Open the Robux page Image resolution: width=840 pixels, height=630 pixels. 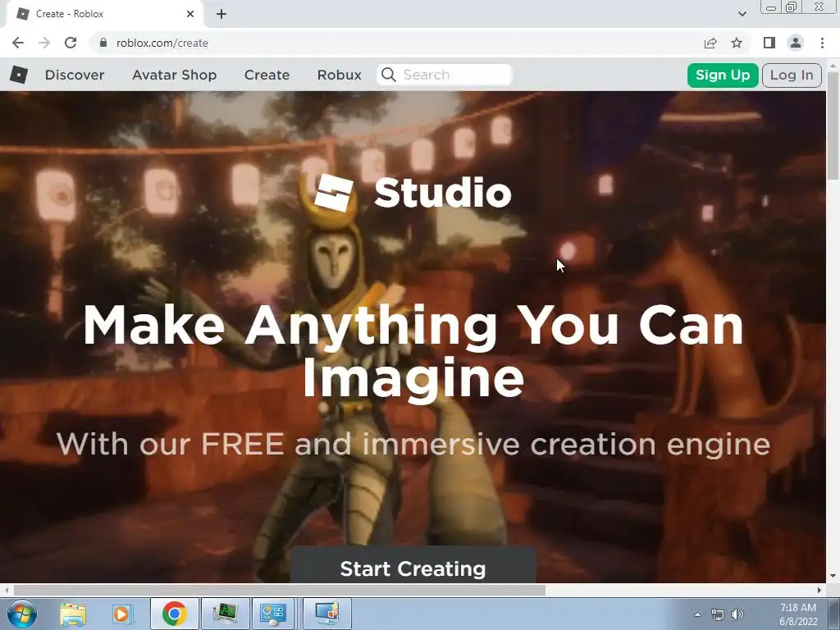(339, 75)
